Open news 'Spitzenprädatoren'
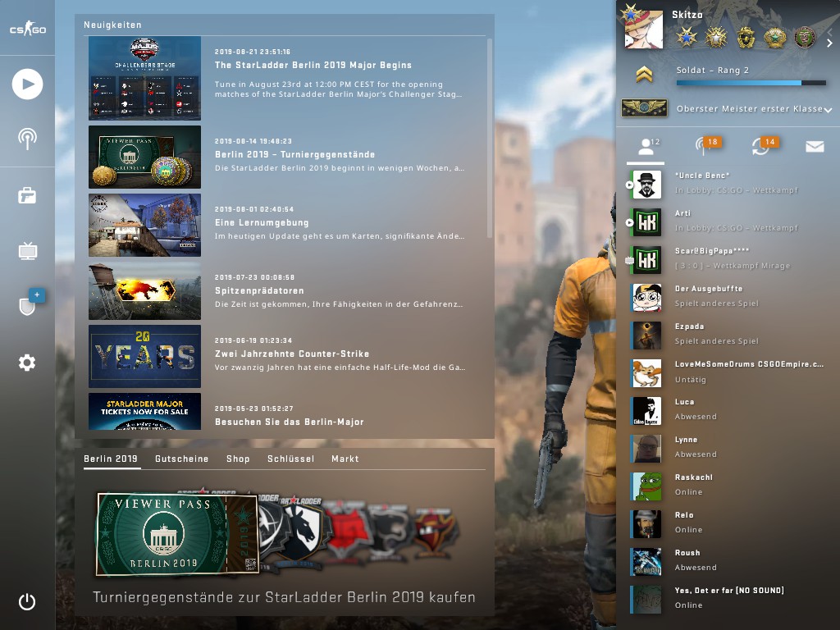Viewport: 840px width, 630px height. pyautogui.click(x=259, y=291)
